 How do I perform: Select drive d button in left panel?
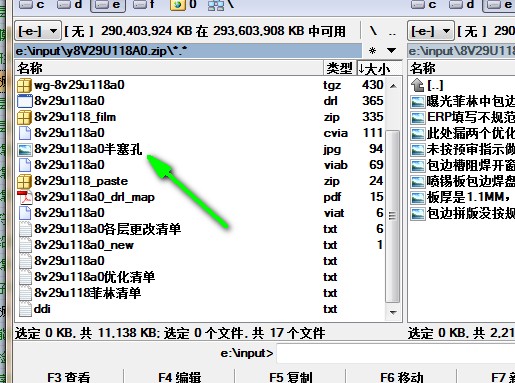(70, 5)
